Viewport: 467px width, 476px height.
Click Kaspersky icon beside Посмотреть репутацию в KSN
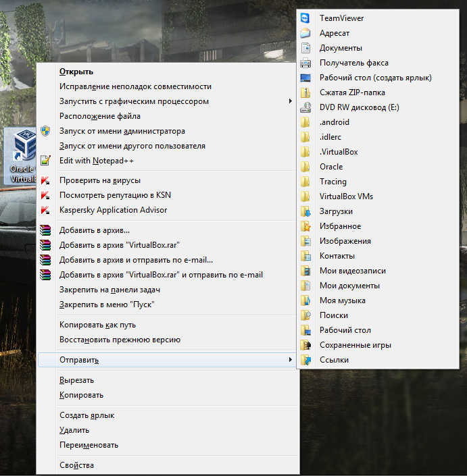(45, 195)
